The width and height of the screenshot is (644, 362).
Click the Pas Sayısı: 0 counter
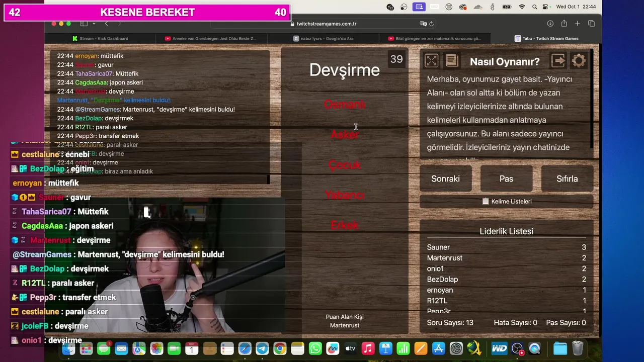[x=566, y=323]
